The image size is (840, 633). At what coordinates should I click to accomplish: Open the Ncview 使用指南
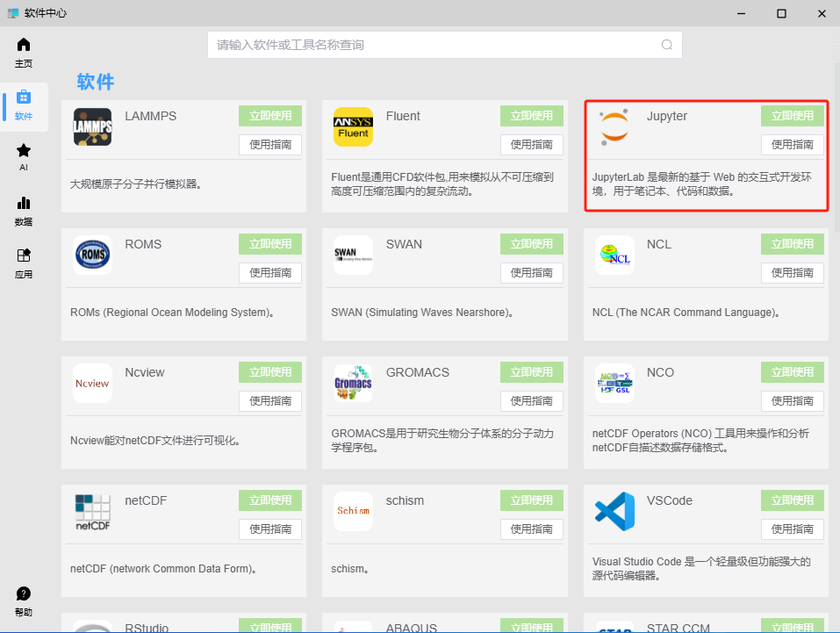coord(270,401)
